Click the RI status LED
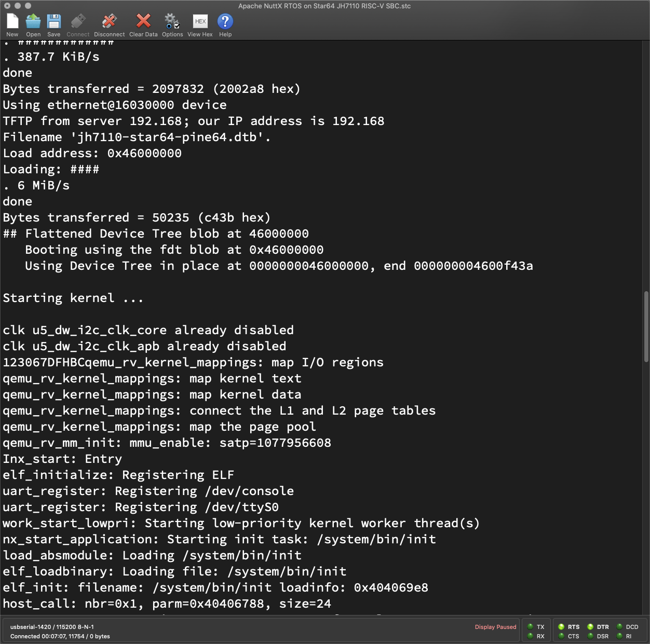This screenshot has width=650, height=644. 619,636
